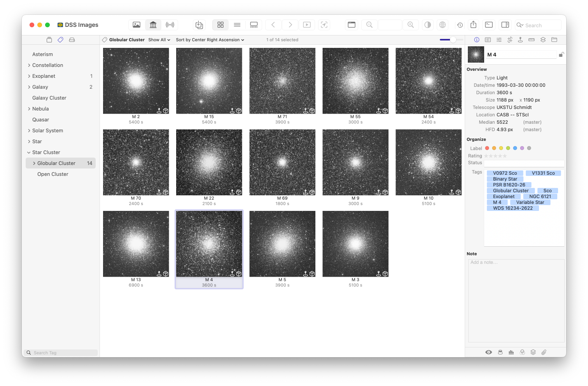Image resolution: width=588 pixels, height=386 pixels.
Task: Select the Open Cluster category
Action: pos(52,174)
